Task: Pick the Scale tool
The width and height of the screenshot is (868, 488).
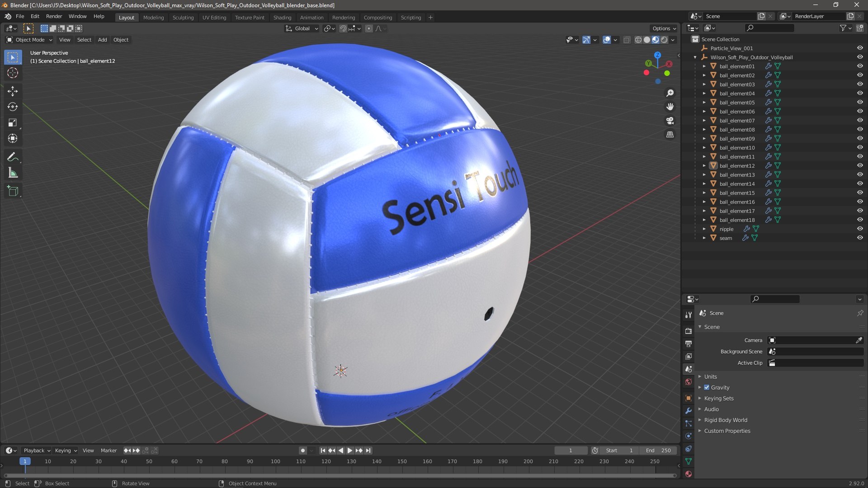Action: 13,122
